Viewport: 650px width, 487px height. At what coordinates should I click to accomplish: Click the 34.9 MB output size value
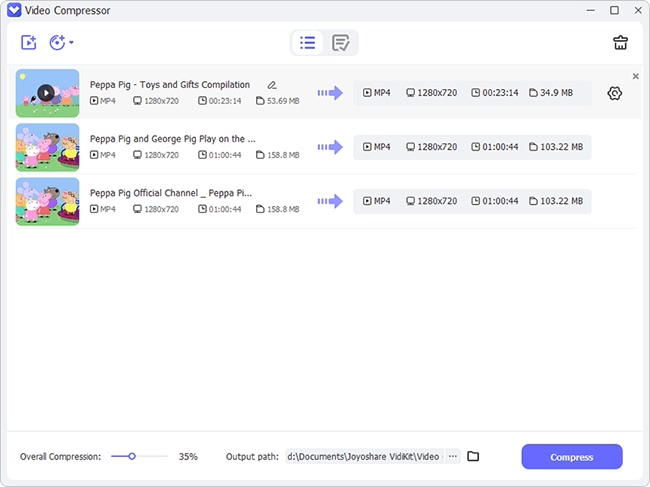click(556, 93)
